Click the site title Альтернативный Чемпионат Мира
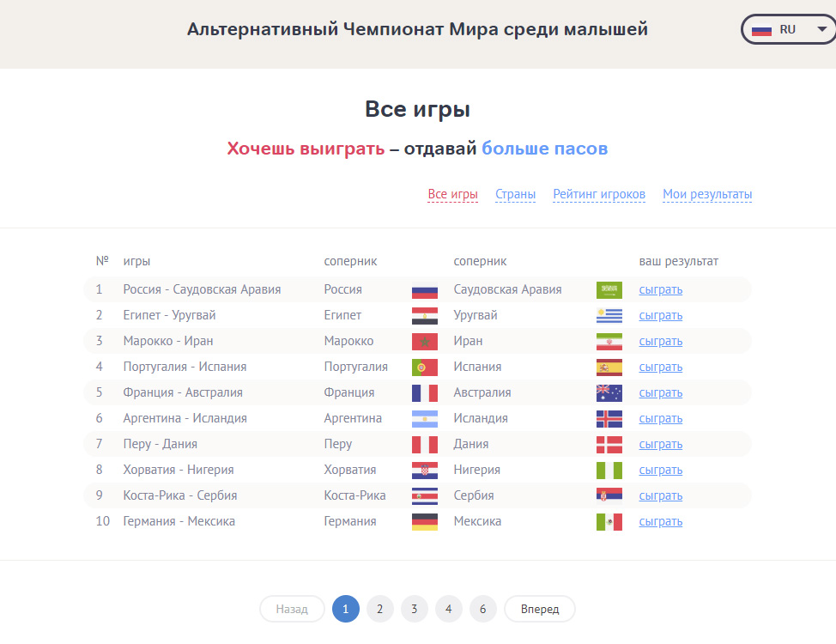Image resolution: width=836 pixels, height=644 pixels. (x=417, y=29)
